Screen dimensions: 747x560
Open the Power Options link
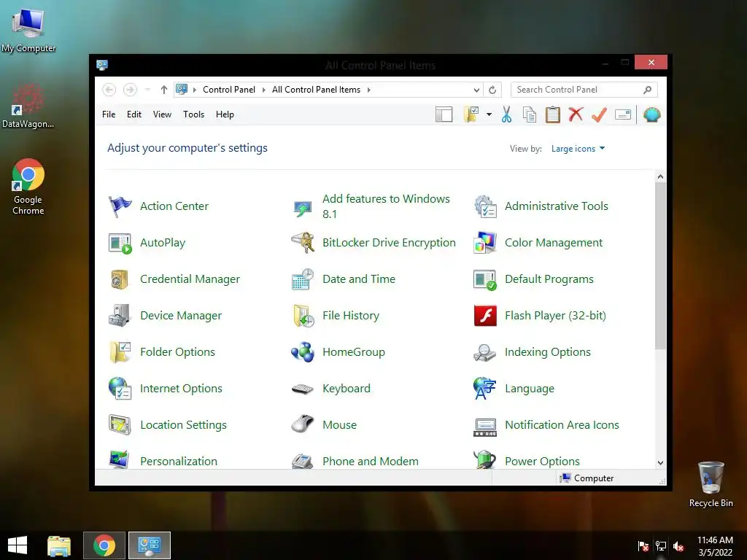coord(542,462)
